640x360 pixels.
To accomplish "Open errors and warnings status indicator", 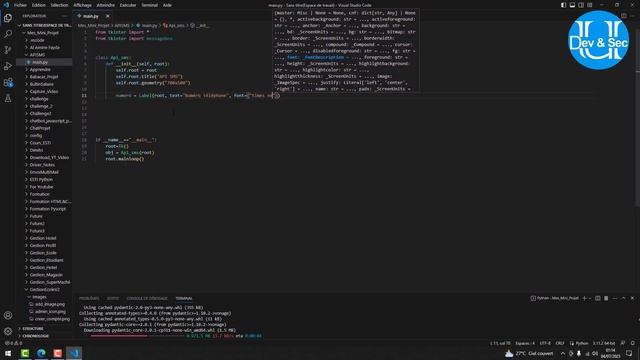I will (x=13, y=343).
